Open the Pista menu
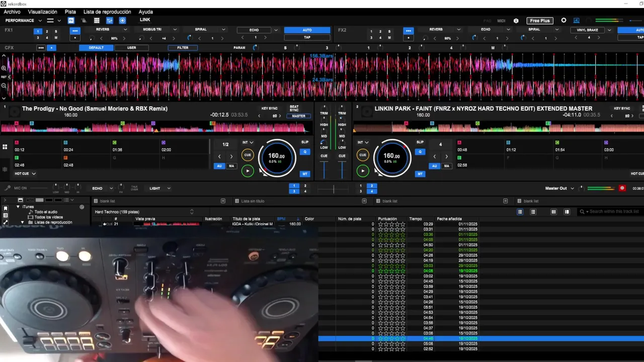 click(x=70, y=12)
